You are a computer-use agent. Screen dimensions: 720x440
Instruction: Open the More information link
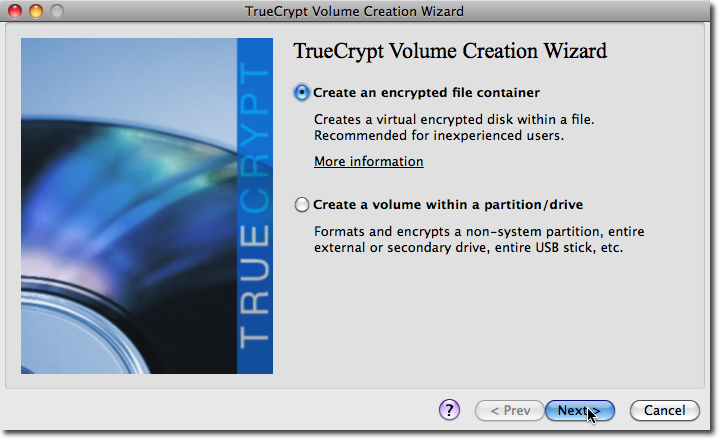pyautogui.click(x=369, y=162)
